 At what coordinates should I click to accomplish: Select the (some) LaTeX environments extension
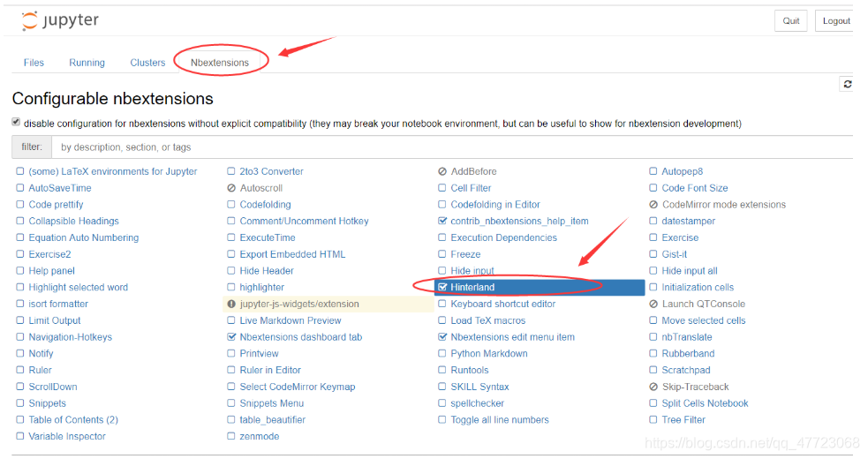tap(113, 171)
